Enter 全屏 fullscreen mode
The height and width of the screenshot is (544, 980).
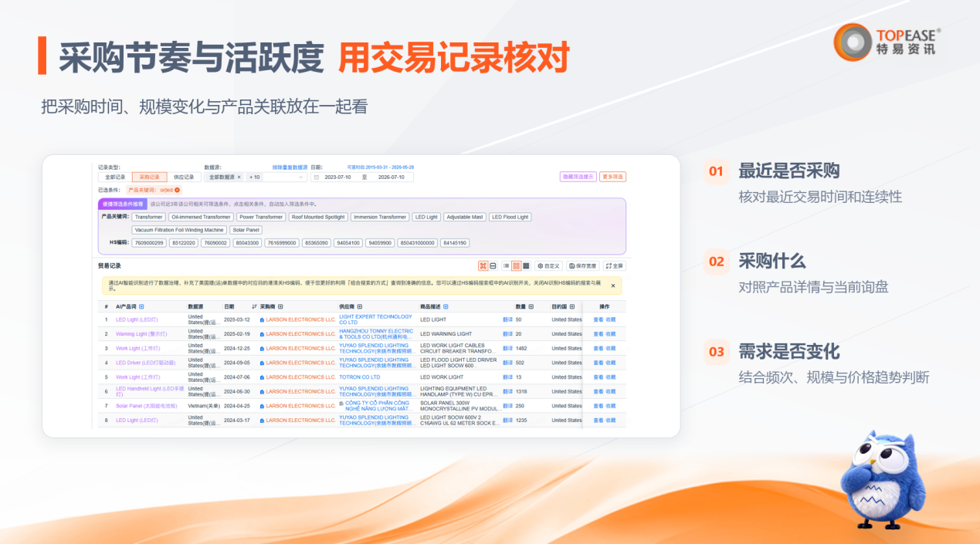[614, 265]
